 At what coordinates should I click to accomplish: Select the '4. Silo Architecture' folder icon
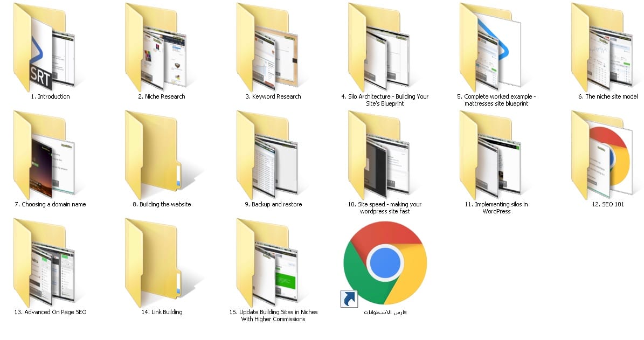[x=379, y=47]
